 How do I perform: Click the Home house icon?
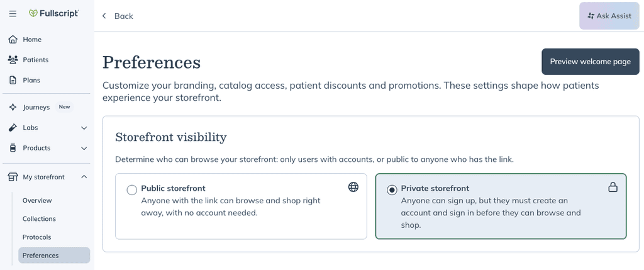point(13,40)
